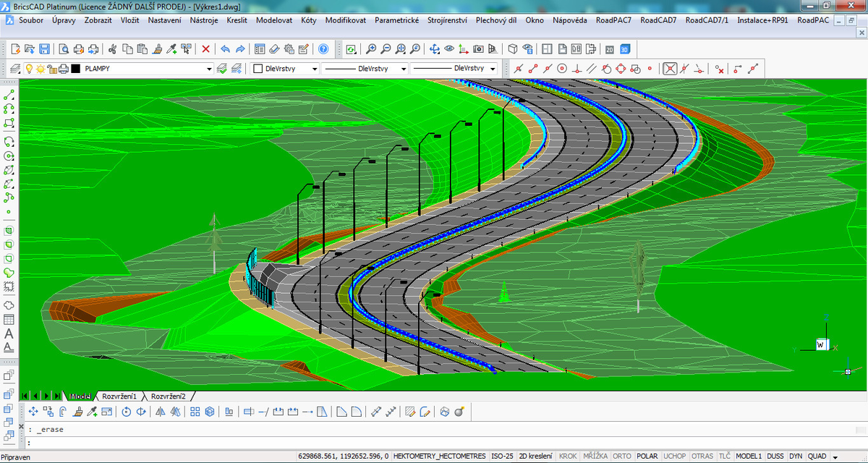Click the Rotate tool in bottom toolbar
868x463 pixels.
(x=126, y=412)
